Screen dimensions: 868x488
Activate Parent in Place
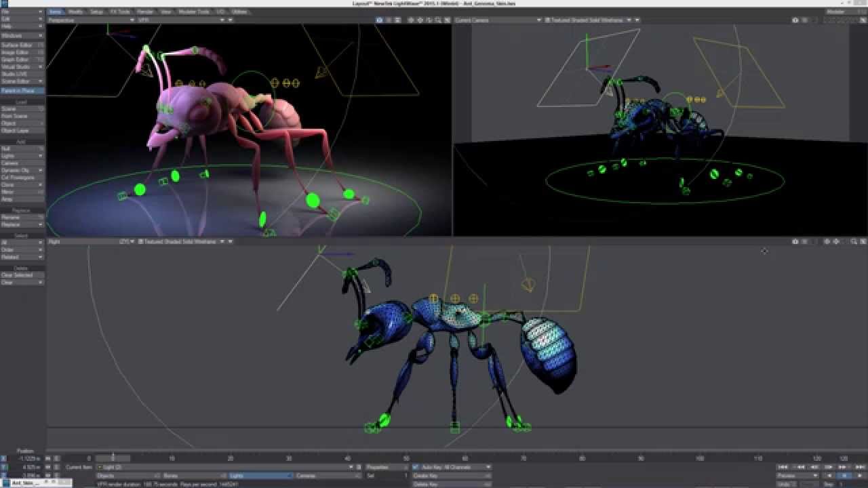[20, 89]
